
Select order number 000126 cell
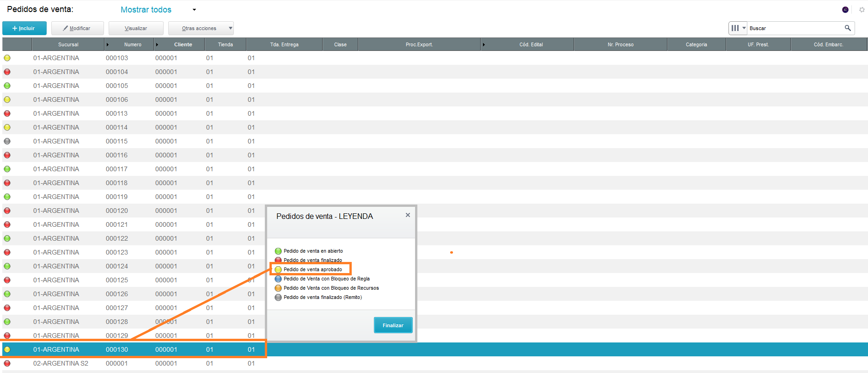116,294
